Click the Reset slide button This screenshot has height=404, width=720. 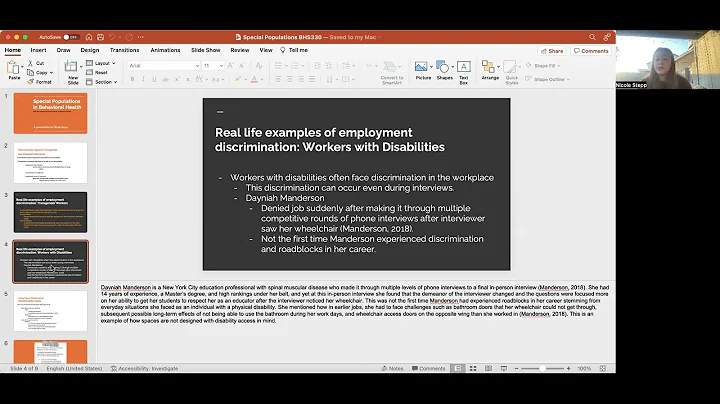pyautogui.click(x=97, y=73)
